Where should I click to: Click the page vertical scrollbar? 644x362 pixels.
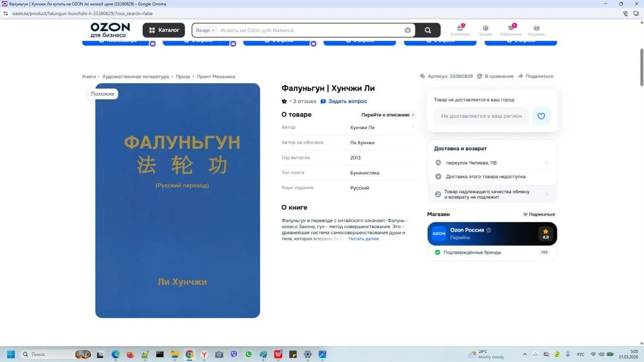click(641, 67)
